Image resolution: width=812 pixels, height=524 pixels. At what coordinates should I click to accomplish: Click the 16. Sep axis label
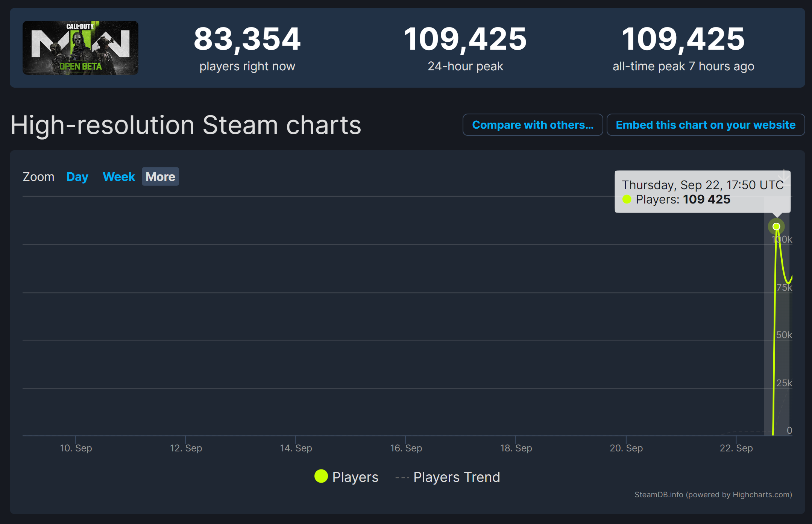[x=406, y=448]
